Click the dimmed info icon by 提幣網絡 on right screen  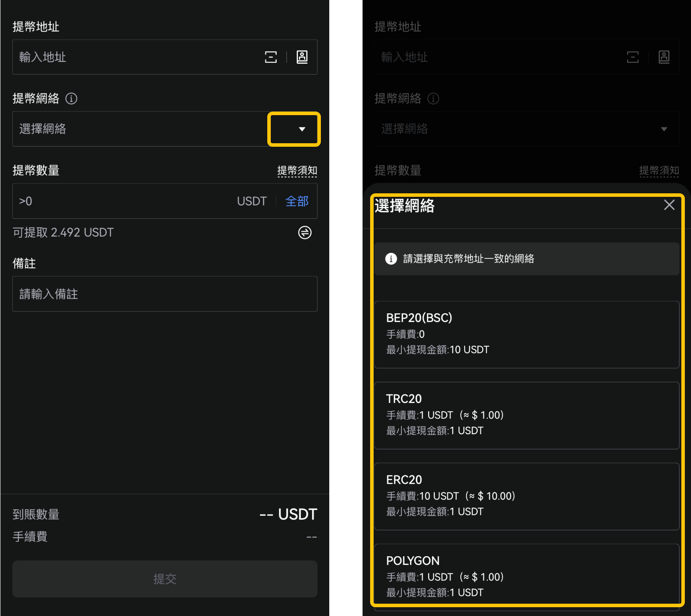point(433,98)
